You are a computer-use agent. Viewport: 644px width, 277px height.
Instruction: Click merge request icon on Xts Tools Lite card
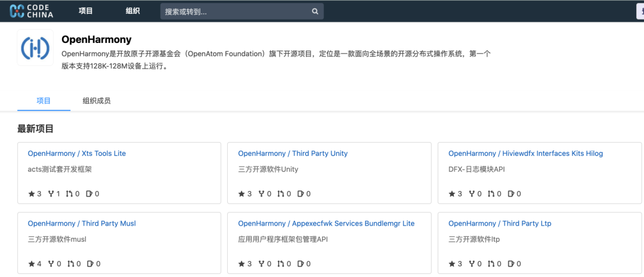(69, 194)
